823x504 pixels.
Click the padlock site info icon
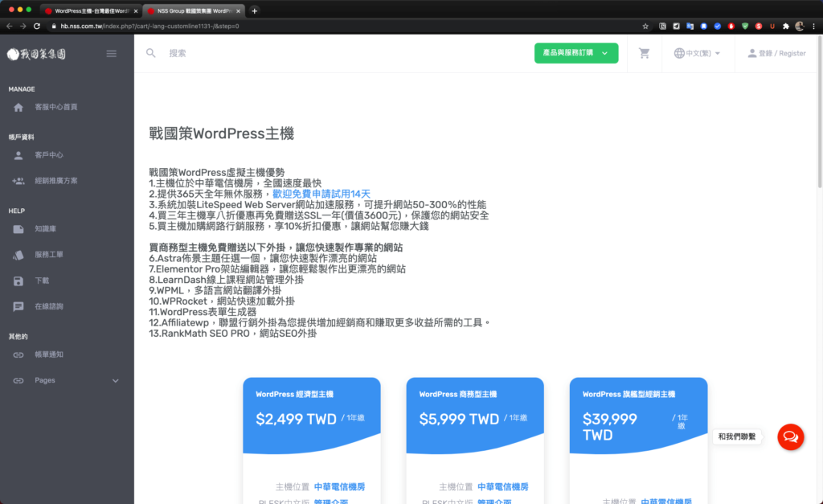[54, 26]
